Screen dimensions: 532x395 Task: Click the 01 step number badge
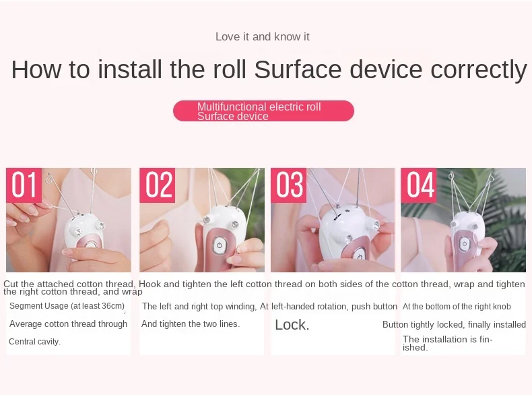tap(24, 185)
